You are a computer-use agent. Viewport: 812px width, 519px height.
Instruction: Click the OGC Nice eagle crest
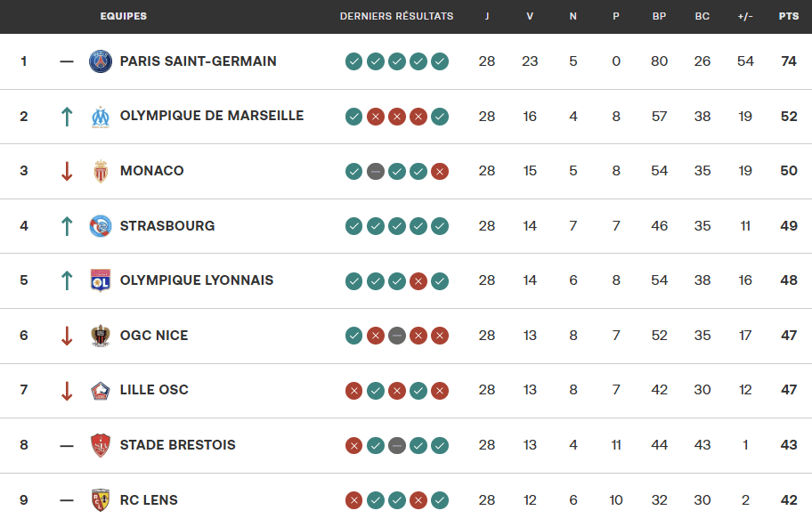tap(101, 336)
